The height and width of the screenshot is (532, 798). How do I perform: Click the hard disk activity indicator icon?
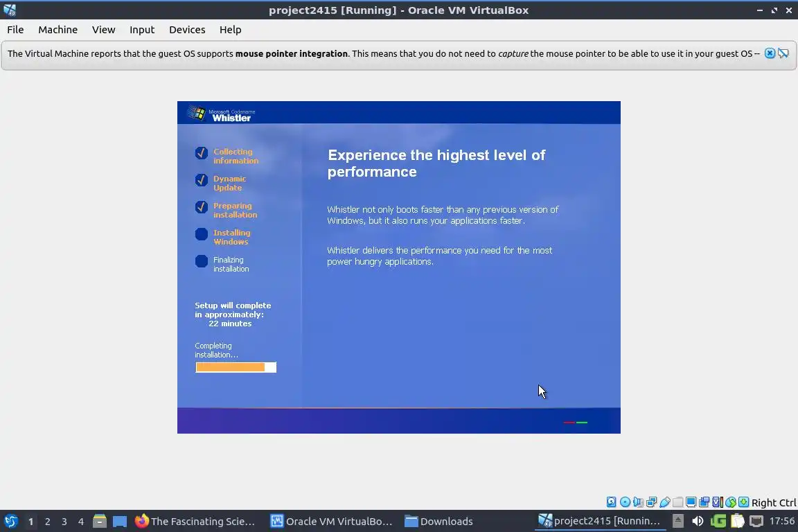pyautogui.click(x=611, y=502)
